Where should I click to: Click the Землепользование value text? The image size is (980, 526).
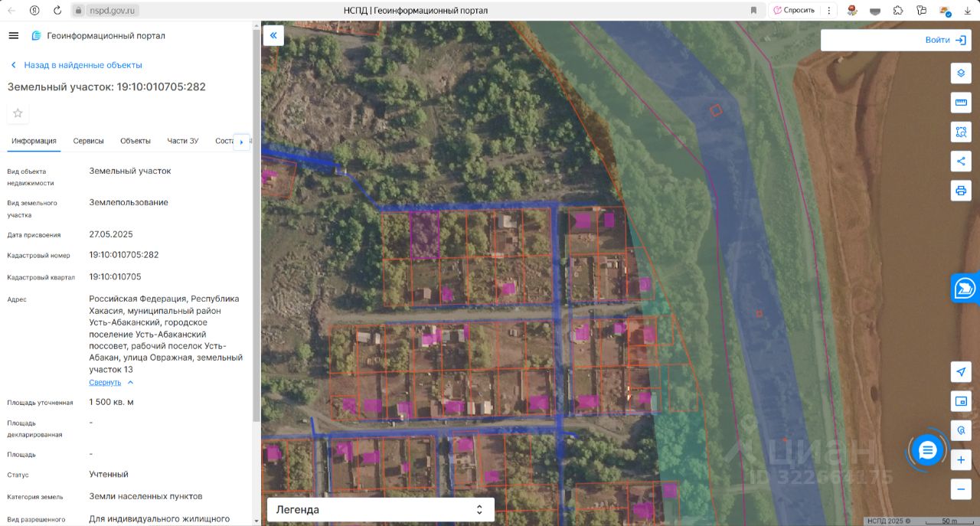click(x=129, y=202)
